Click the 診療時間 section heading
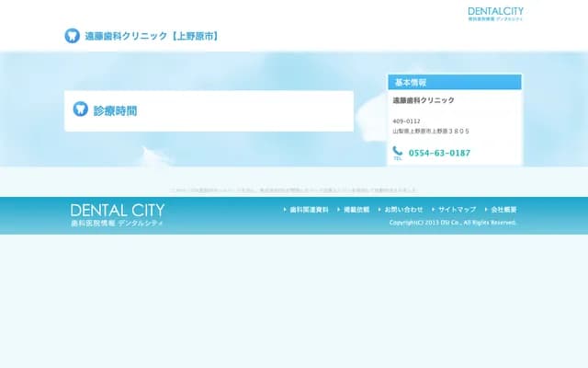Image resolution: width=588 pixels, height=368 pixels. (x=116, y=110)
